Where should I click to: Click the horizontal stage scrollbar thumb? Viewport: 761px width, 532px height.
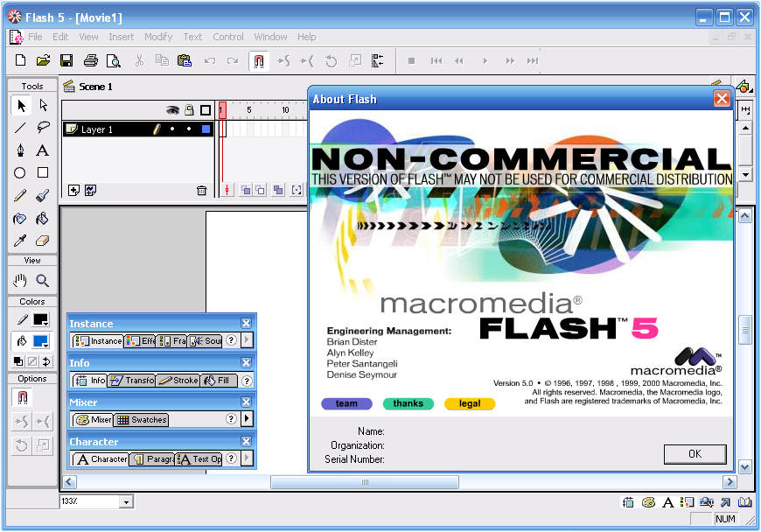[x=365, y=482]
